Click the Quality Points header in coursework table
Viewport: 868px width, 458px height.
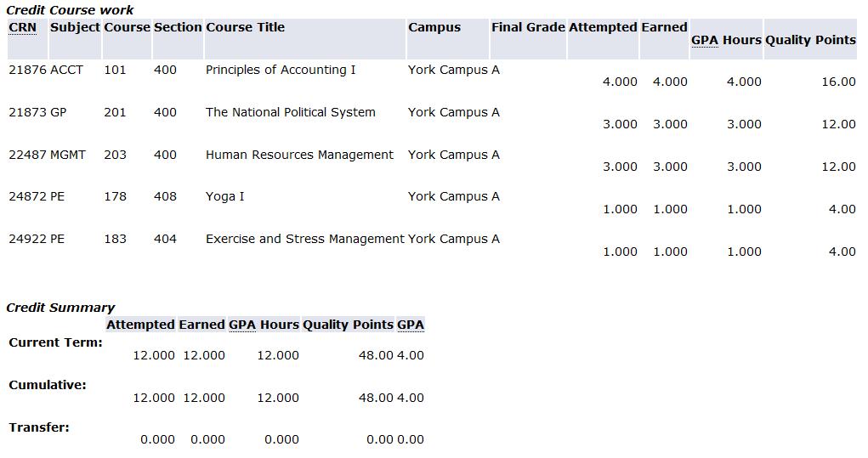point(810,41)
